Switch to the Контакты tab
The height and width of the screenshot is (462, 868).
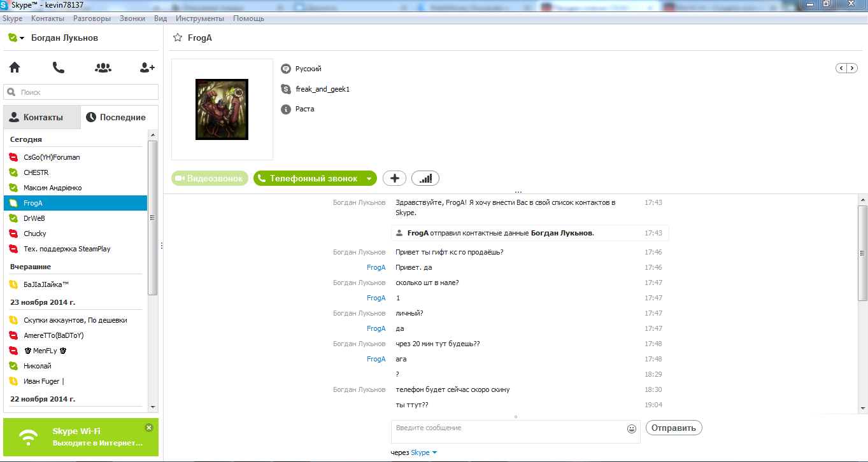point(42,117)
